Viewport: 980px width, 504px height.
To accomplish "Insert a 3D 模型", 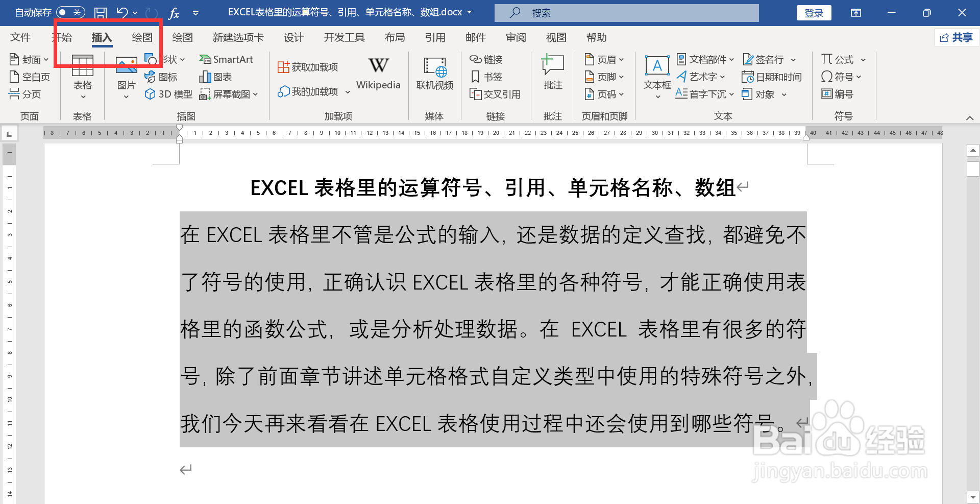I will 168,94.
